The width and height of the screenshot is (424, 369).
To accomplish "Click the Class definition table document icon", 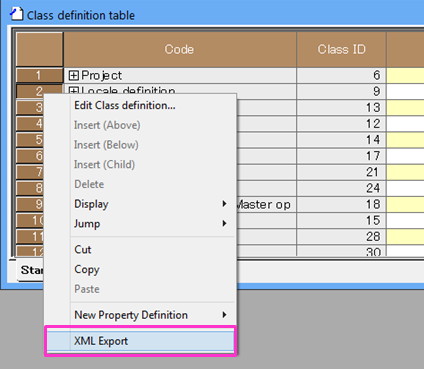I will (x=16, y=14).
